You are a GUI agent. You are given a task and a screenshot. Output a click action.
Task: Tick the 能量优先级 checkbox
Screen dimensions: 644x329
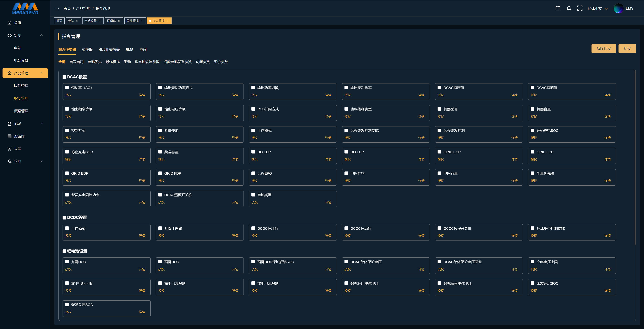(x=532, y=173)
